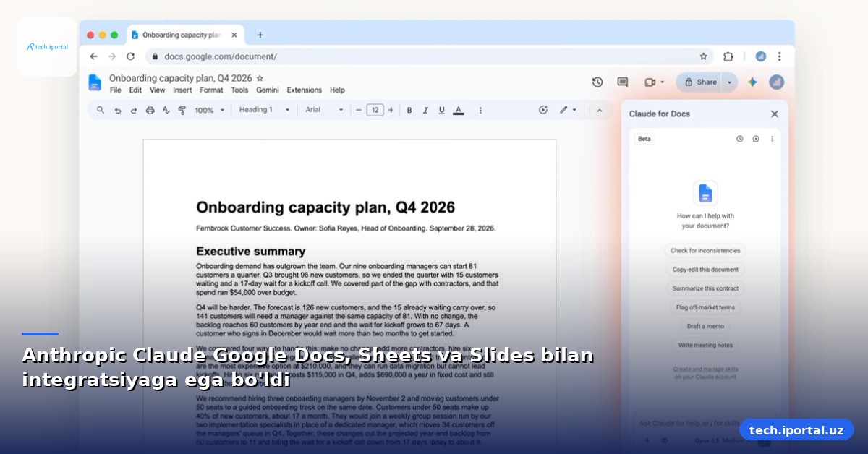Open the Heading 1 paragraph style dropdown
The height and width of the screenshot is (454, 868).
pyautogui.click(x=264, y=110)
